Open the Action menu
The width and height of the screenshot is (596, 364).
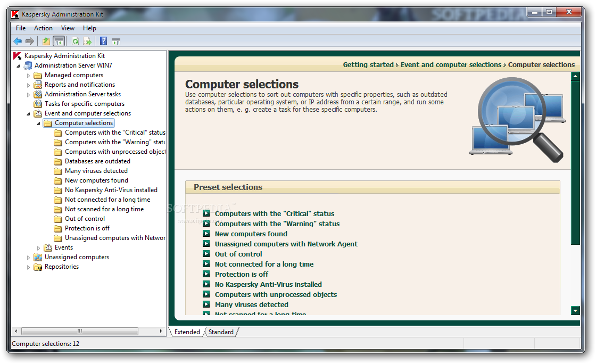tap(43, 28)
